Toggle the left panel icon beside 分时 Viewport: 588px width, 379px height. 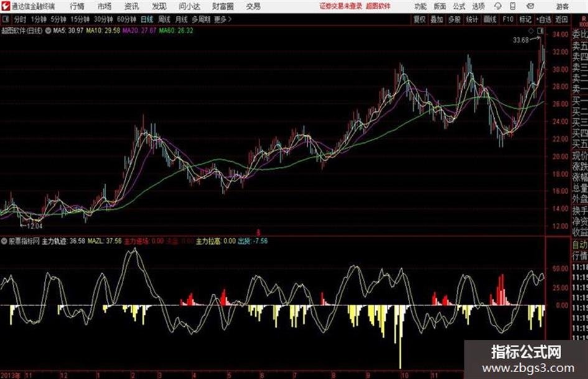[x=5, y=19]
